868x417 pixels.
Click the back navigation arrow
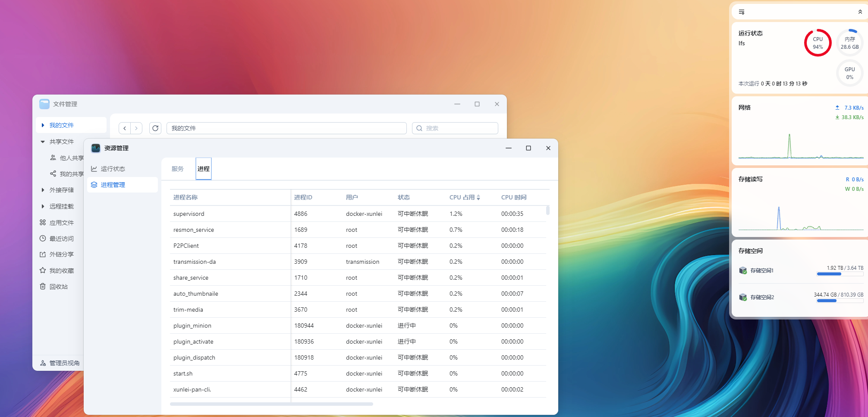(x=125, y=128)
